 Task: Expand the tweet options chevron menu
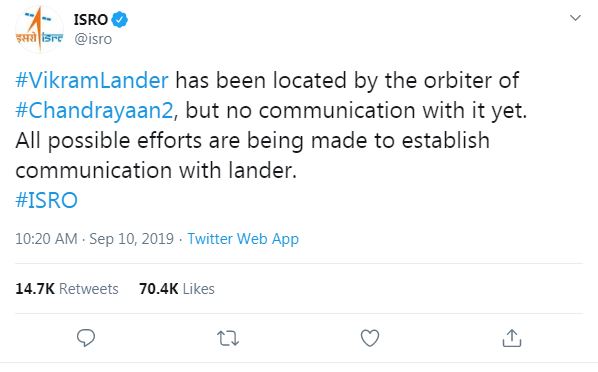[575, 18]
